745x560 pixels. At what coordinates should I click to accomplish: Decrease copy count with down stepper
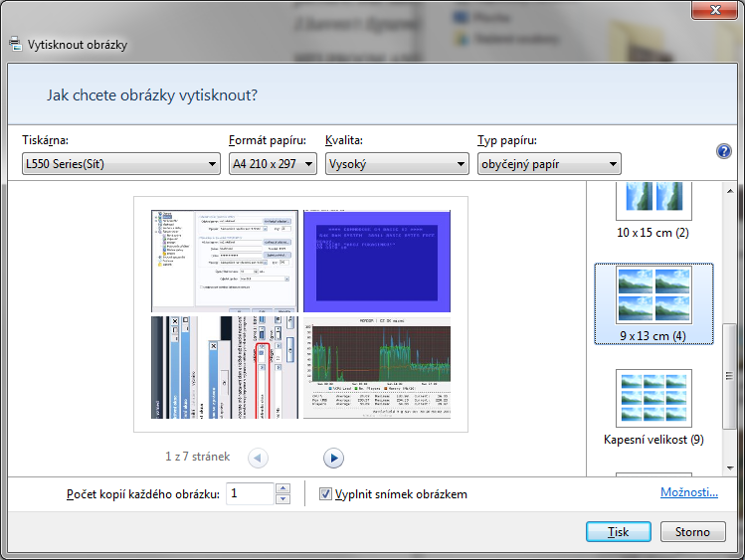point(282,498)
